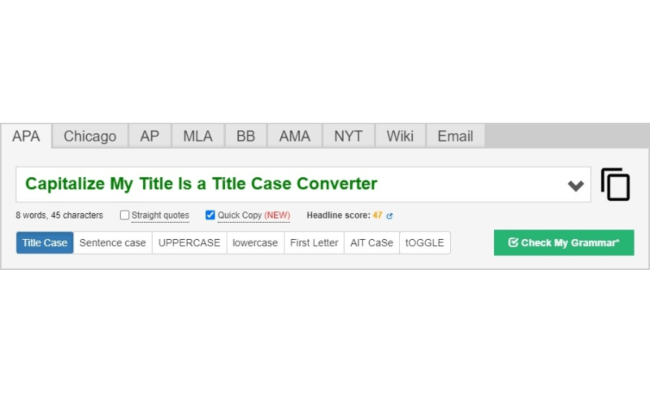The image size is (650, 400).
Task: Choose the BB style tab
Action: (x=246, y=136)
